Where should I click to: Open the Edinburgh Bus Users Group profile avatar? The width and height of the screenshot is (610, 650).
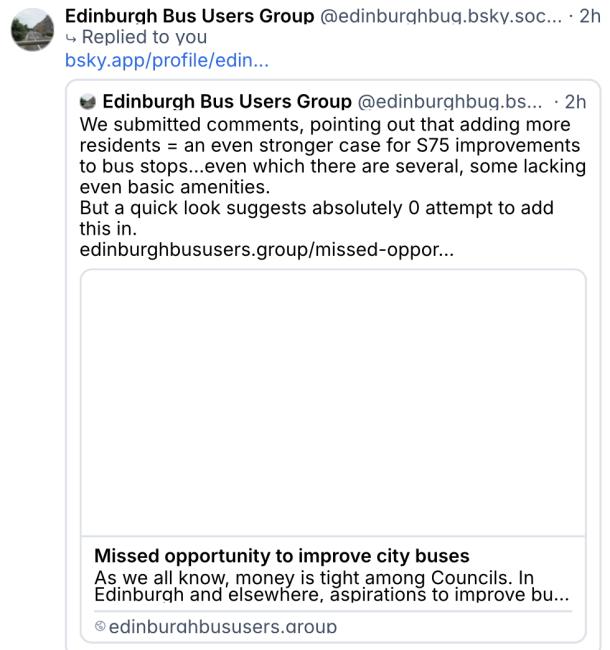32,30
